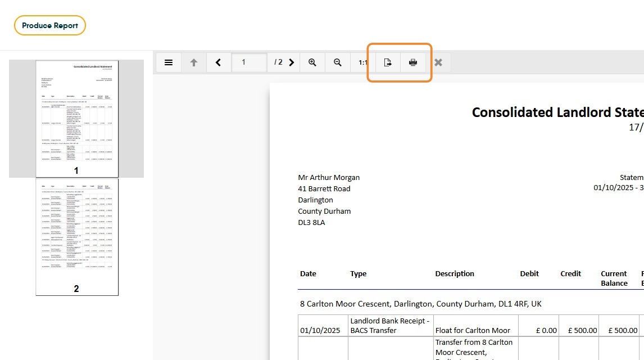The image size is (644, 360).
Task: Select page 2 thumbnail
Action: point(77,237)
